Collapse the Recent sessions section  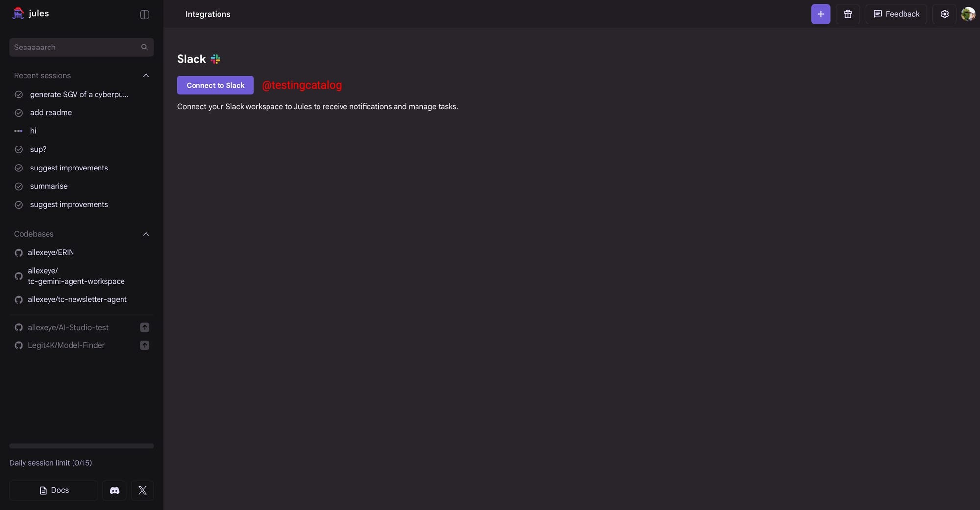pos(146,75)
